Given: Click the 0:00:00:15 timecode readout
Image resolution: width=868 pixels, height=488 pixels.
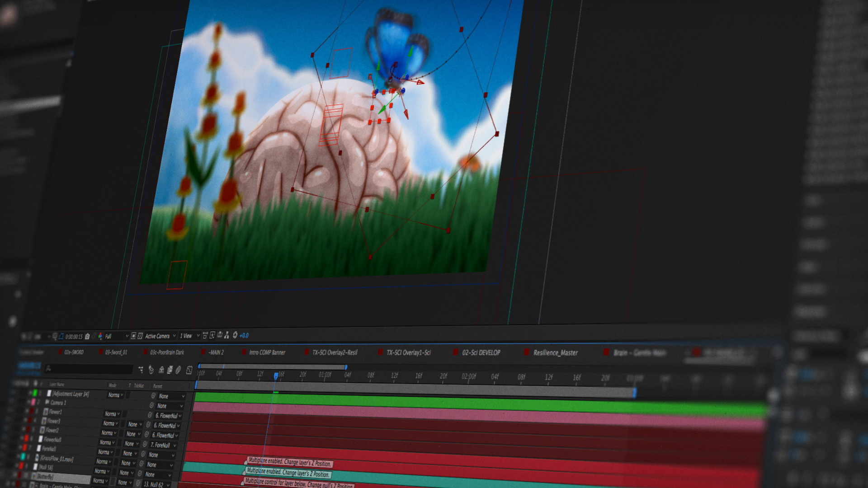Looking at the screenshot, I should [x=74, y=337].
